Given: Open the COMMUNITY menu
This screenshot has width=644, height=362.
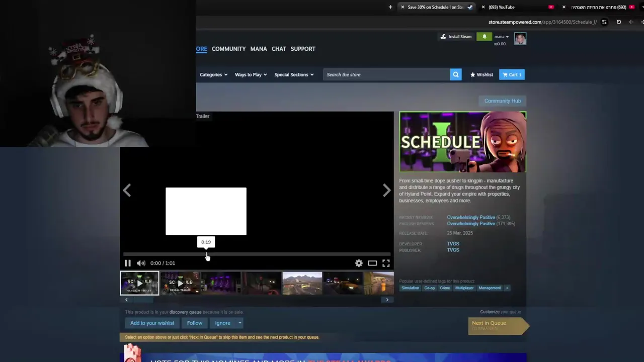Looking at the screenshot, I should coord(228,49).
